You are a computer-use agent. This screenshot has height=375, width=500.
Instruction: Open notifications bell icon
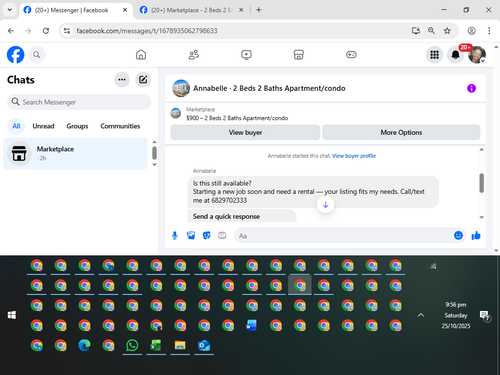click(x=455, y=55)
